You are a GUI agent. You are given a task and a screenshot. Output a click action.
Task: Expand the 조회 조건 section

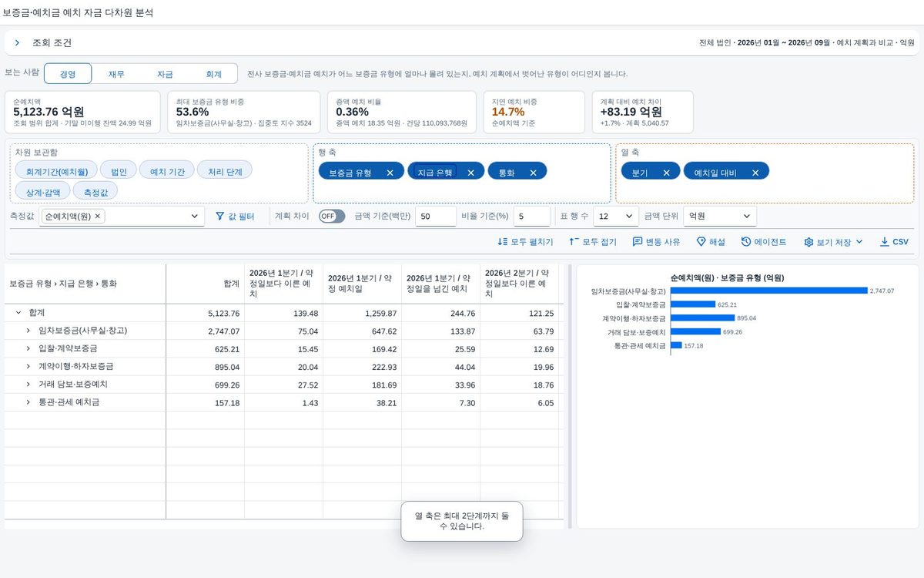point(17,43)
